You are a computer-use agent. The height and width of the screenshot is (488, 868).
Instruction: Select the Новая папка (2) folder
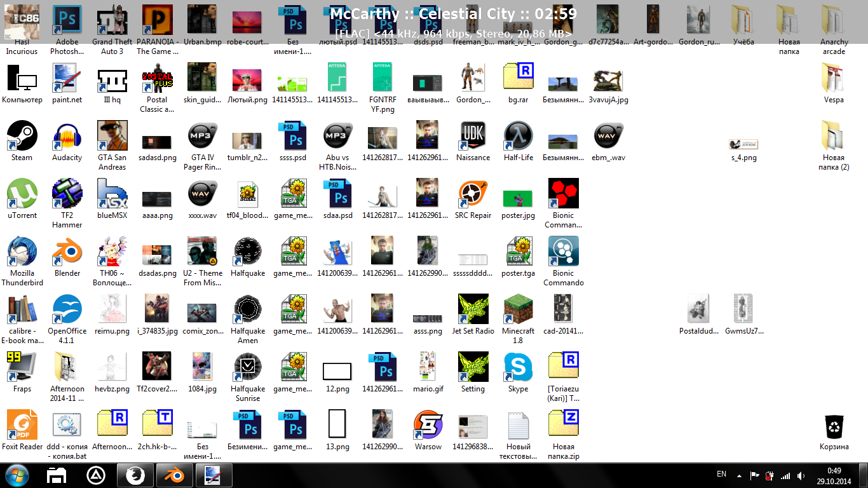[834, 137]
